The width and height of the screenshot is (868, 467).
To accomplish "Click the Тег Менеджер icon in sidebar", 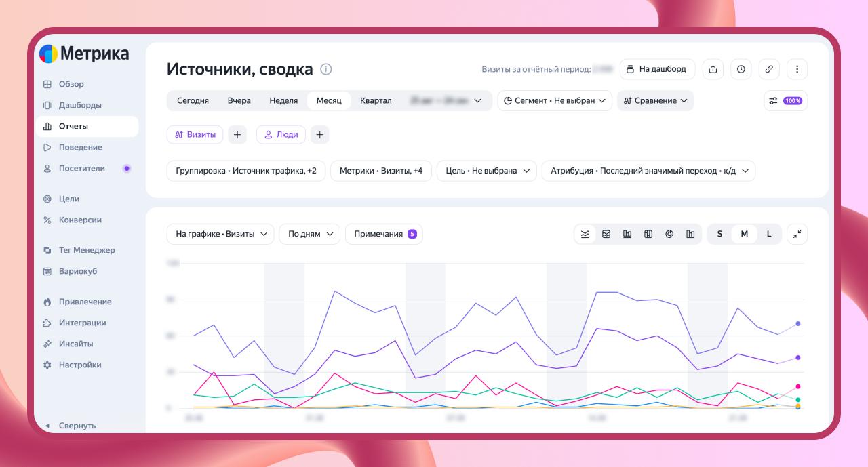I will [x=47, y=250].
